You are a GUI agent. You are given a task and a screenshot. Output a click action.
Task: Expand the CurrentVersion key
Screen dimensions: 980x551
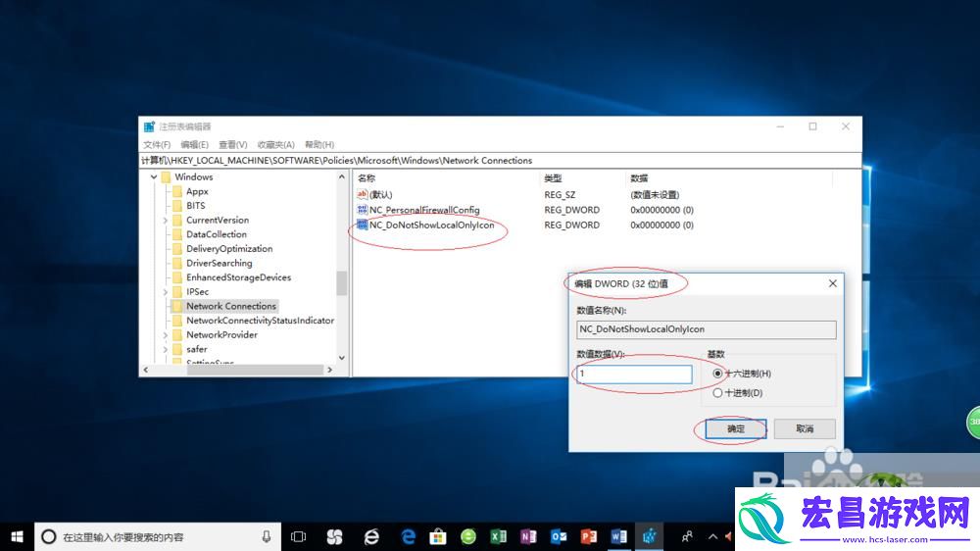pyautogui.click(x=165, y=221)
